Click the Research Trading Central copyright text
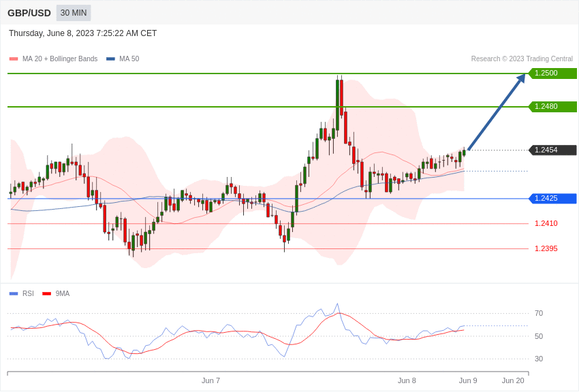579x392 pixels. click(x=522, y=59)
